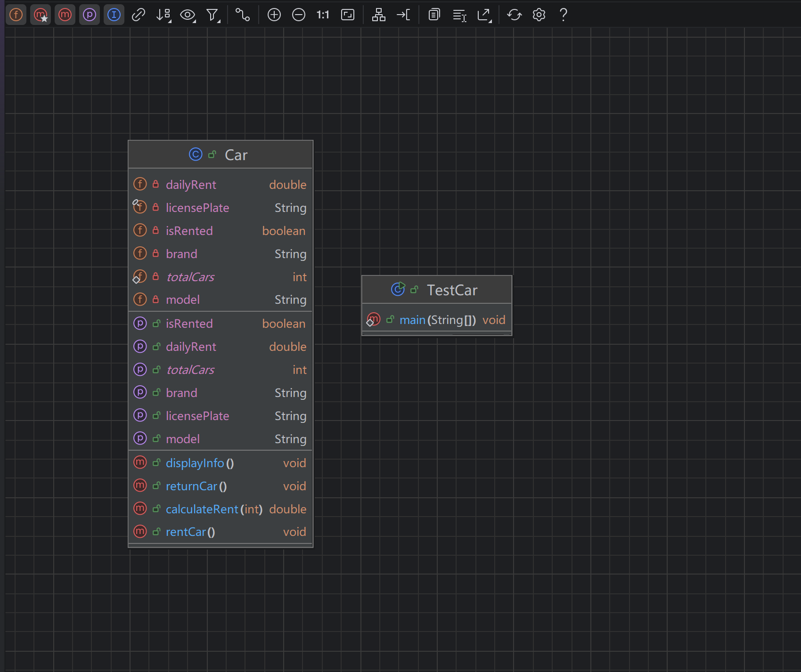Click the refresh diagram icon
Screen dimensions: 801x672
(514, 15)
